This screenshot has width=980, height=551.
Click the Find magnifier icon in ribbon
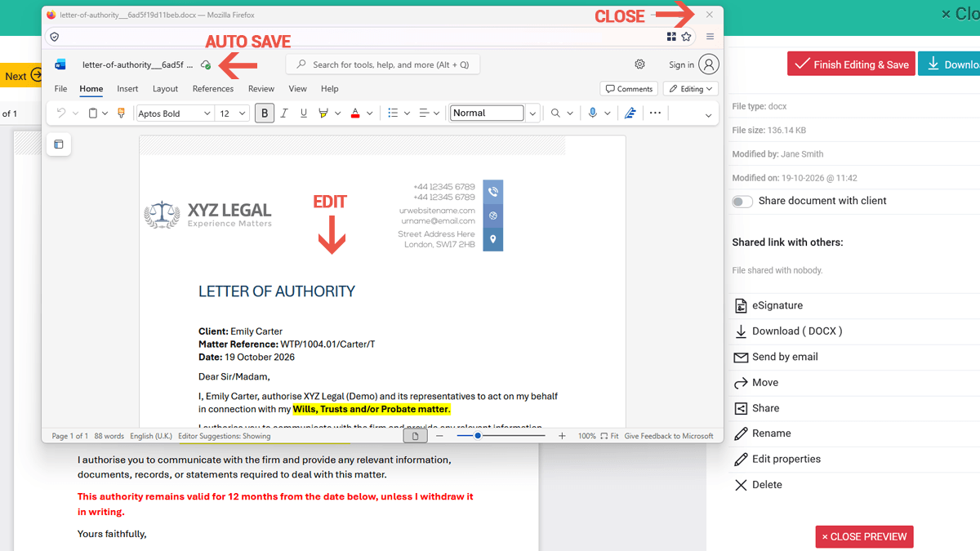[x=555, y=113]
